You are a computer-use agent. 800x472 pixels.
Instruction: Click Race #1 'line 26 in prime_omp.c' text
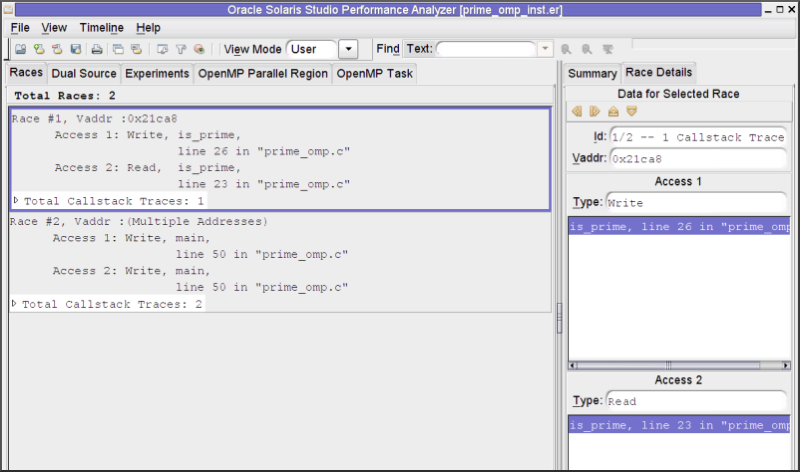[x=264, y=151]
